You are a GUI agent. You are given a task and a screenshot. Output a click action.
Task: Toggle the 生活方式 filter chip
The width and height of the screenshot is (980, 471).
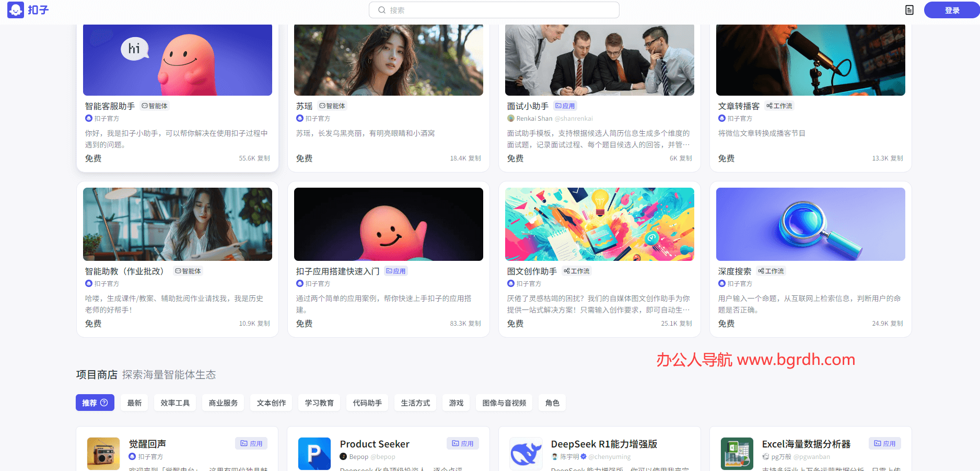click(415, 403)
